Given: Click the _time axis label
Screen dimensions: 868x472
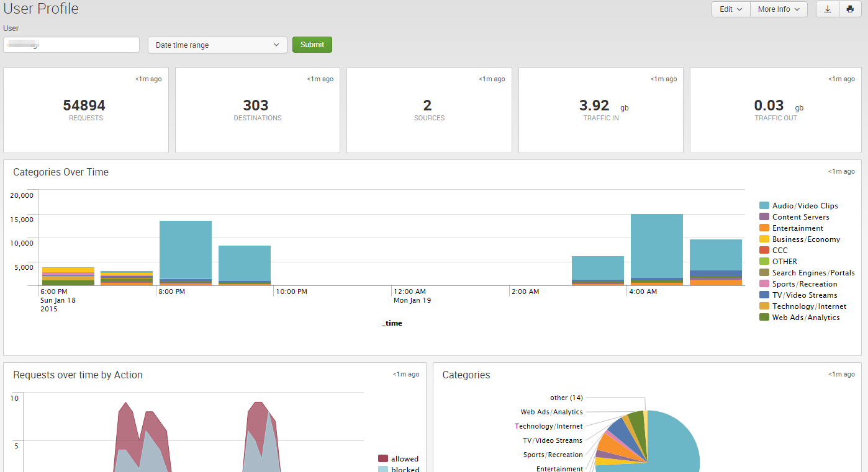Looking at the screenshot, I should (392, 323).
